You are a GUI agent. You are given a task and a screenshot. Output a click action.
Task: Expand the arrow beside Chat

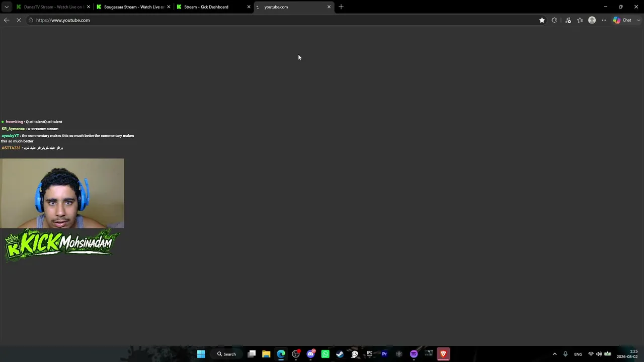tap(639, 20)
